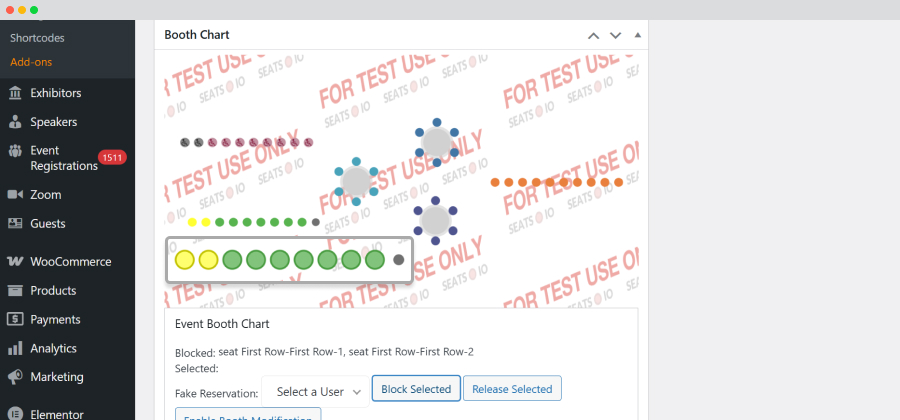Click the Event Registrations group icon
Image resolution: width=900 pixels, height=420 pixels.
[15, 151]
